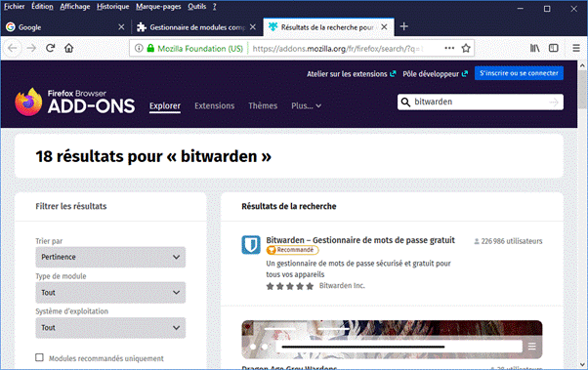Click the Bitwarden five-star rating
This screenshot has width=588, height=370.
click(x=289, y=286)
